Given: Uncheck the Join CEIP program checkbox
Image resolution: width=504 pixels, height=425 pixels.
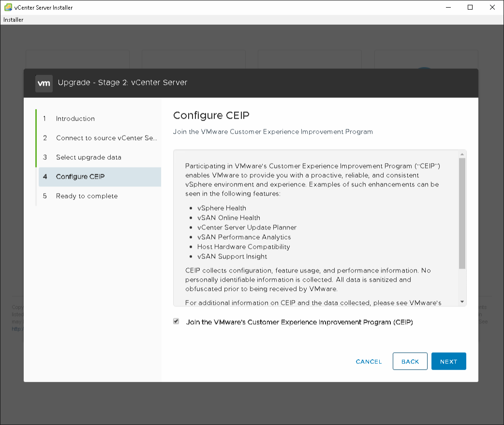Looking at the screenshot, I should pos(176,321).
